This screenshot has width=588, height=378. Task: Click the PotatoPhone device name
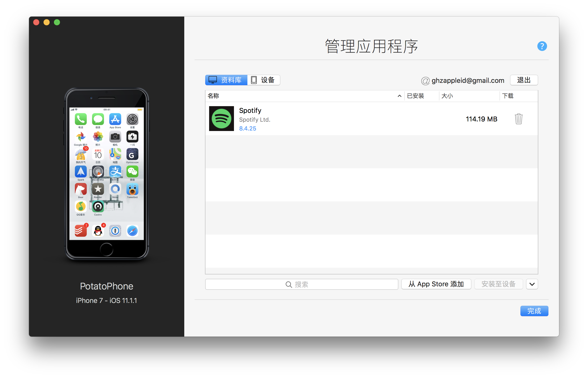pos(107,286)
